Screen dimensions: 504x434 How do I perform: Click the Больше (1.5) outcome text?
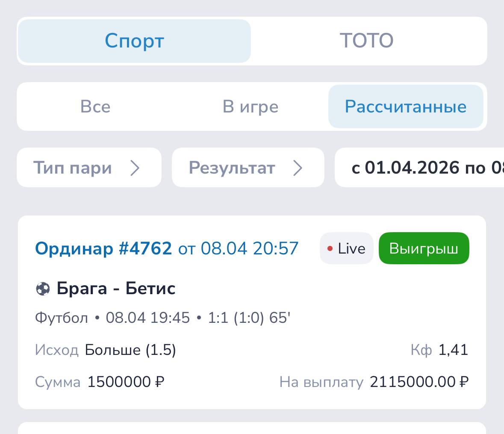pos(130,350)
